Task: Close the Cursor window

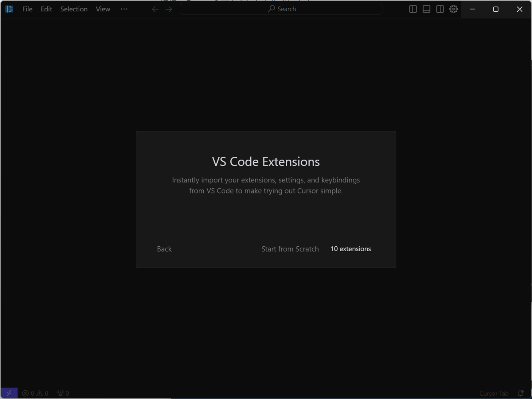Action: click(519, 9)
